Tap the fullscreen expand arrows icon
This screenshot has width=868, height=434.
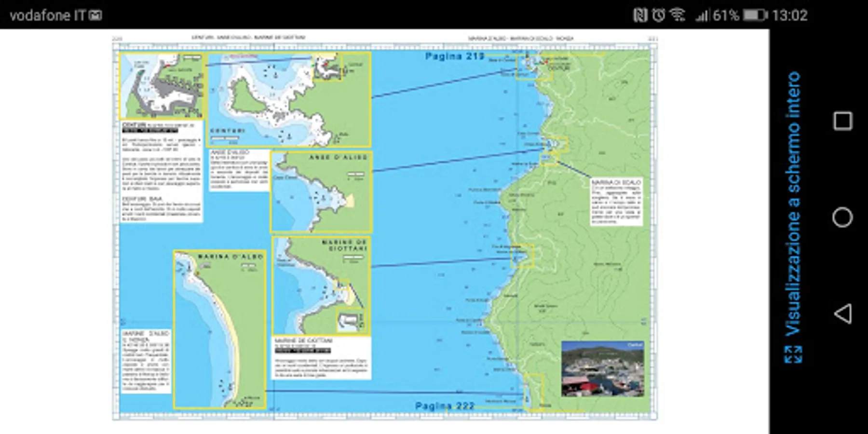(793, 354)
